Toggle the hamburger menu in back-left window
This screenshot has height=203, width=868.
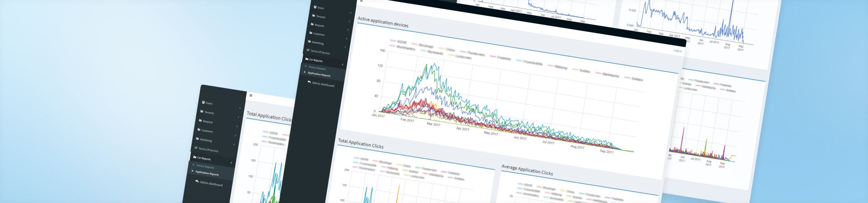click(251, 95)
